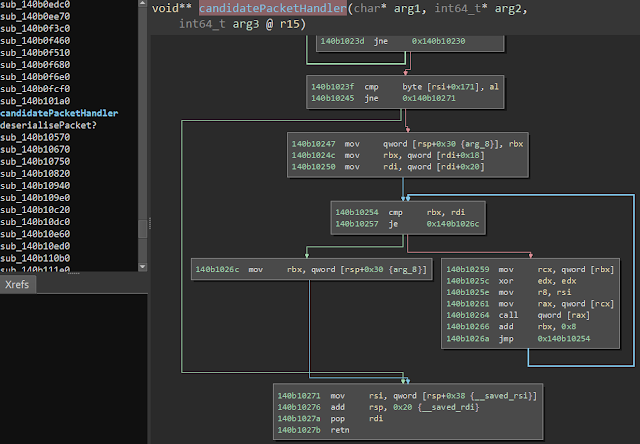Select sub_140b110b0 in the function list
This screenshot has height=444, width=640.
click(35, 258)
